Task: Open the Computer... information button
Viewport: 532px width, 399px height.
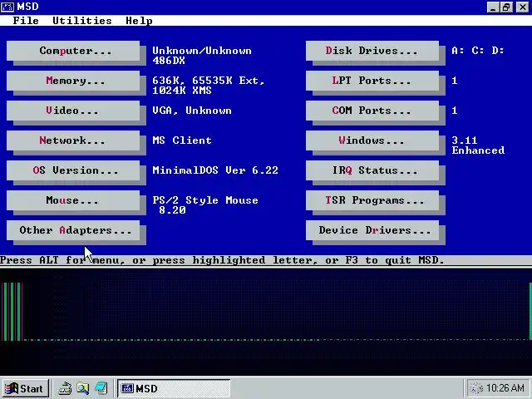Action: coord(73,51)
